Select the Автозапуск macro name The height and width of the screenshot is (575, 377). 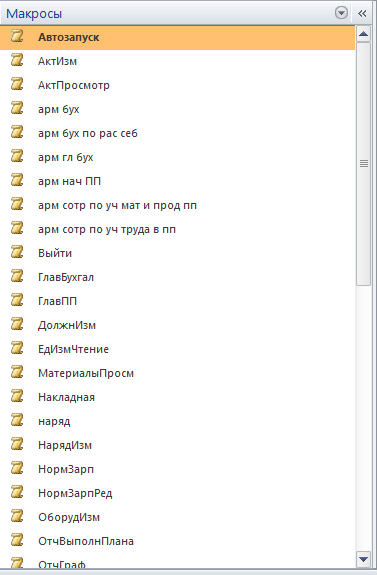69,37
